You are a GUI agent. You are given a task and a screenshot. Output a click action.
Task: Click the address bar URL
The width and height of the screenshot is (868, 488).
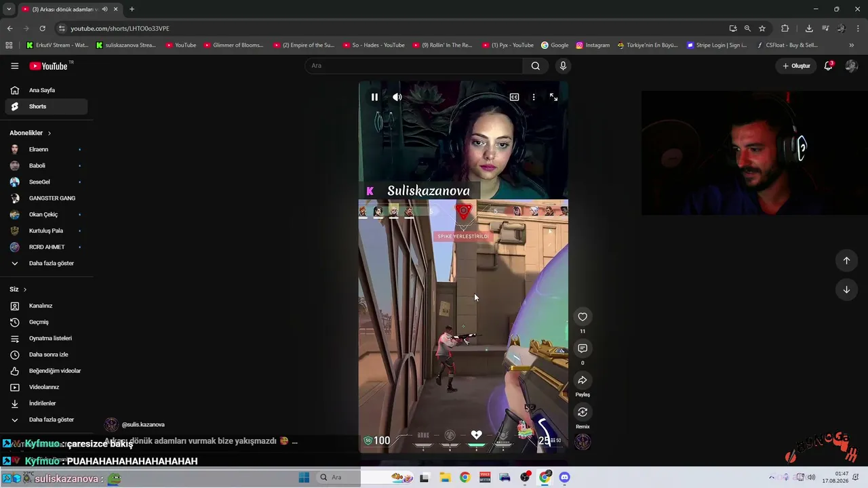tap(120, 28)
